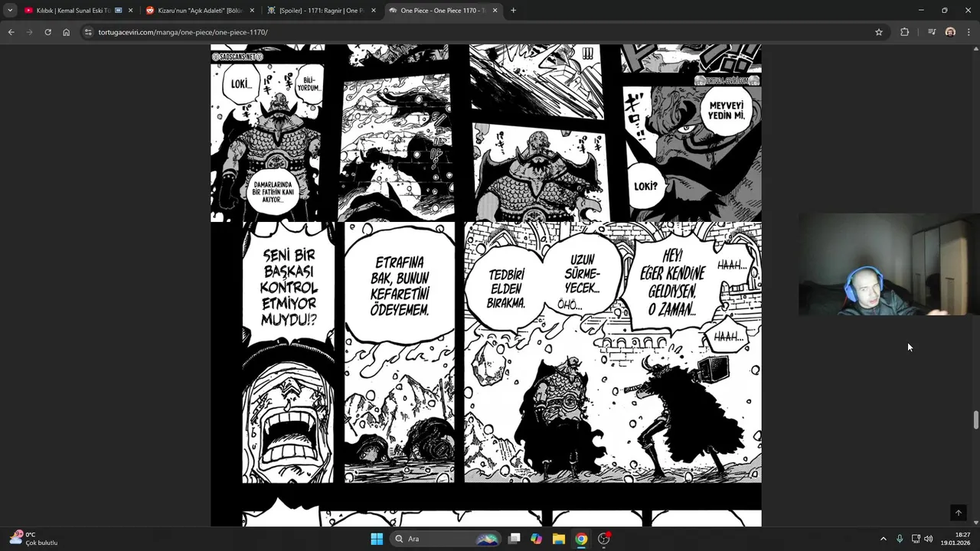Open Task View on the taskbar
The image size is (980, 551).
(514, 539)
